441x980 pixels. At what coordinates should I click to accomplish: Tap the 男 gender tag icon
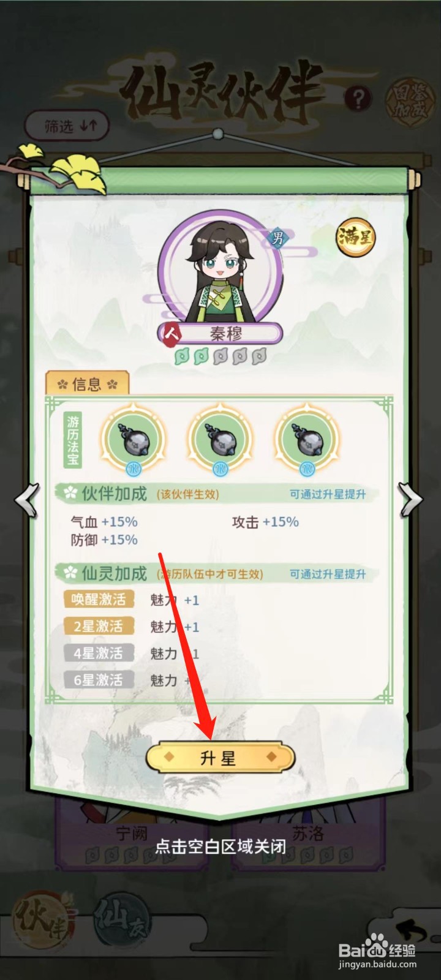[x=277, y=238]
